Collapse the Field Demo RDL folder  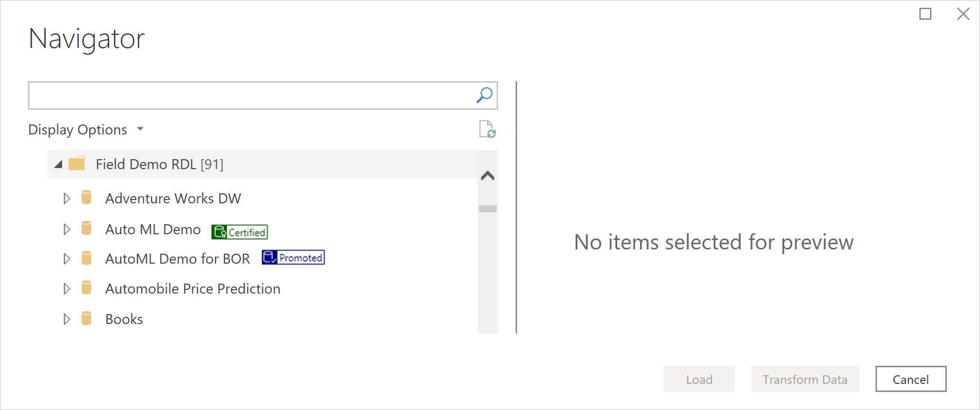tap(58, 165)
